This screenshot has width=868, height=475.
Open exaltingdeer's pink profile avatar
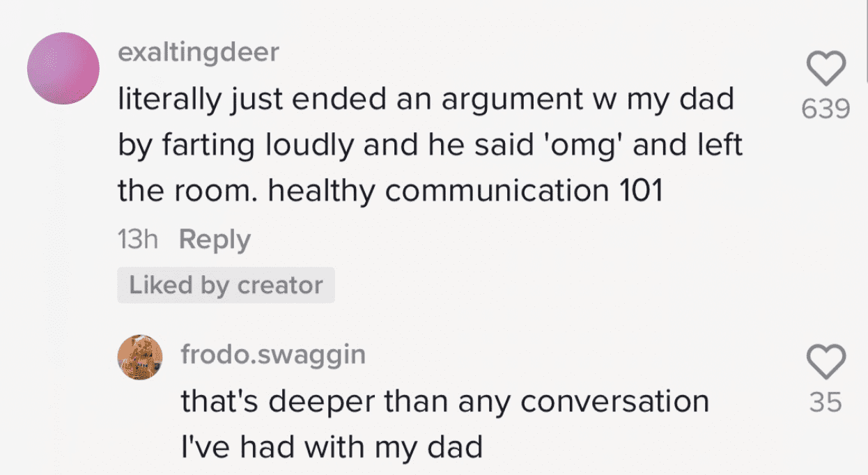[63, 68]
